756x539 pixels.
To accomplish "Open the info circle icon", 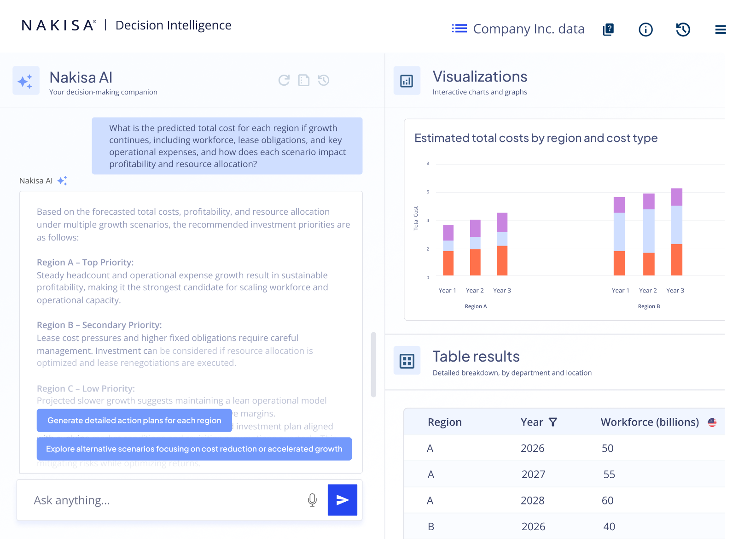I will [x=646, y=30].
